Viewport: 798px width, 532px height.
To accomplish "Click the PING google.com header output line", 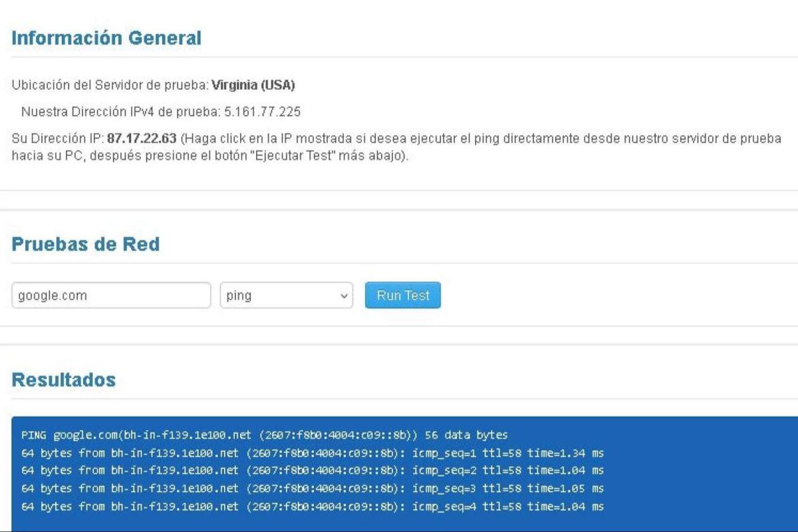I will coord(264,435).
